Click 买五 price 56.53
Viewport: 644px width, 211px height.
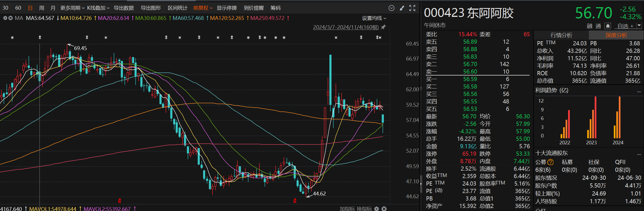click(x=470, y=109)
